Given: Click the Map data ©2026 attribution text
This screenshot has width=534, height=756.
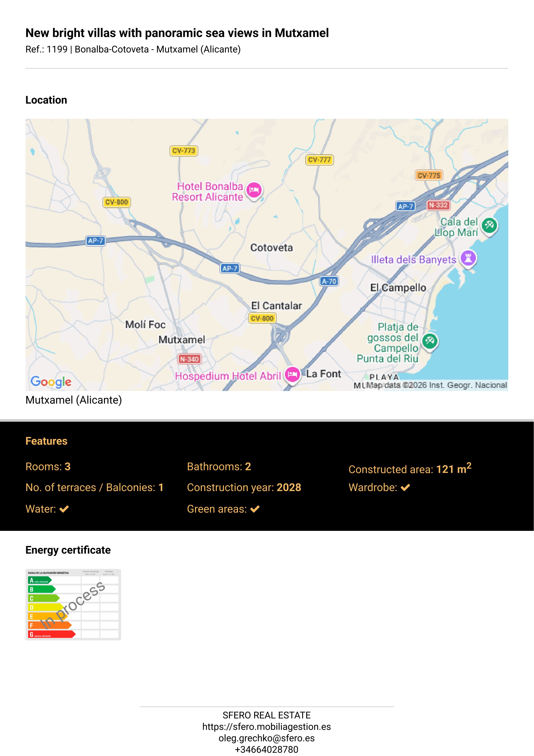Looking at the screenshot, I should pyautogui.click(x=437, y=385).
